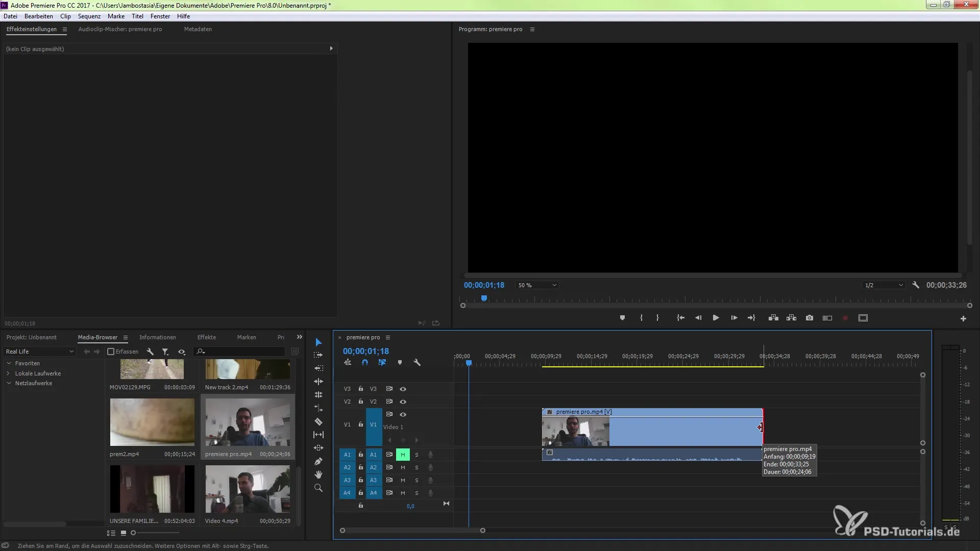The height and width of the screenshot is (551, 980).
Task: Go to Out point
Action: [751, 318]
